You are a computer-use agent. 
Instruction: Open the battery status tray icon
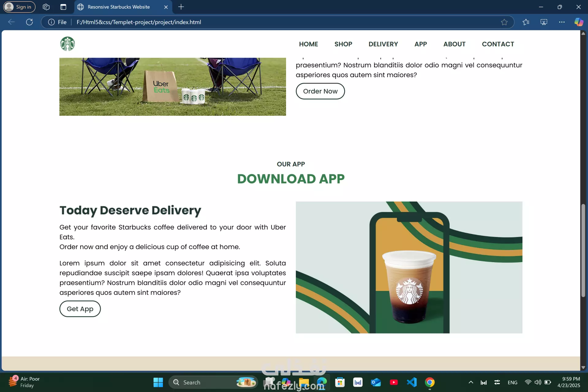pyautogui.click(x=548, y=382)
